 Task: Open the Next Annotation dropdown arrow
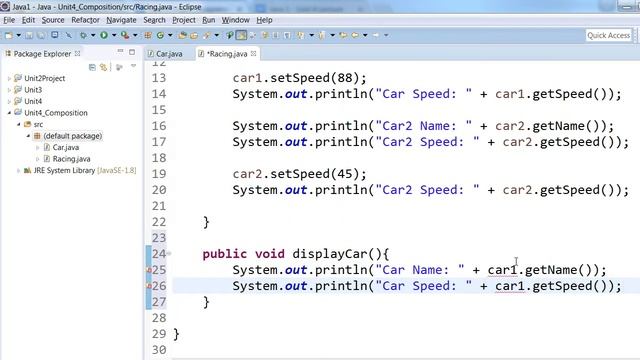pyautogui.click(x=312, y=35)
